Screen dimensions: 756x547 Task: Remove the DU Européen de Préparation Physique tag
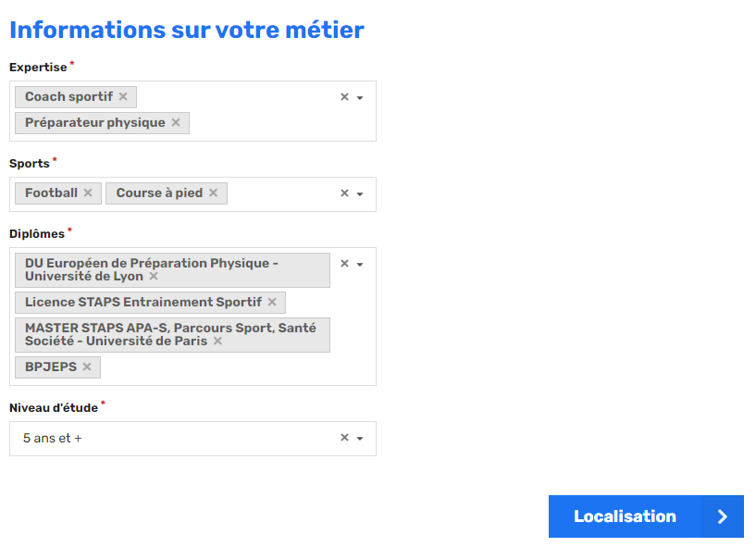pyautogui.click(x=154, y=277)
